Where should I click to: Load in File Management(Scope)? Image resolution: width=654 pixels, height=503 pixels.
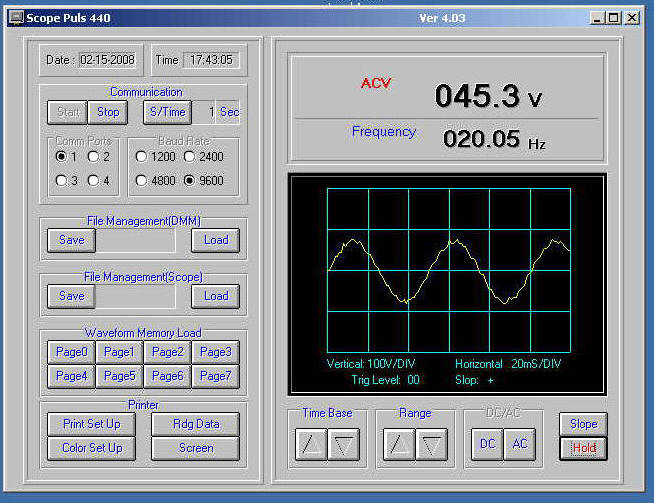tap(216, 297)
